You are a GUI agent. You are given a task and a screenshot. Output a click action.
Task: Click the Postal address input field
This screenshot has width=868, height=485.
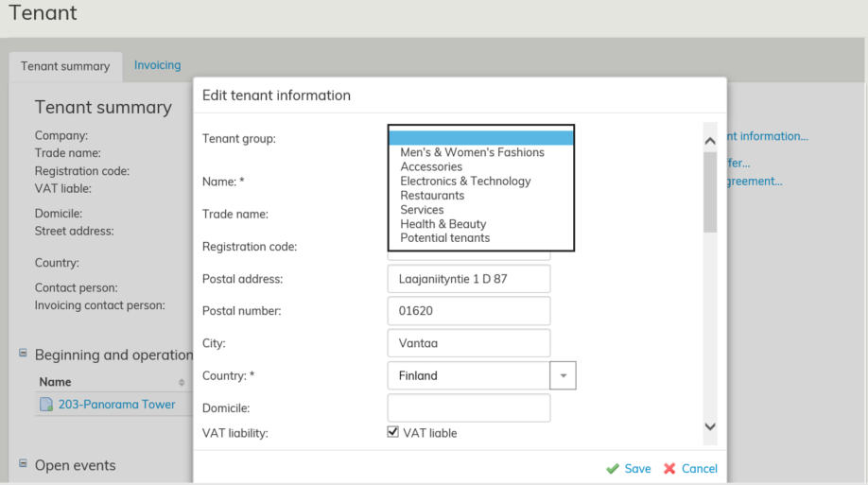click(468, 279)
